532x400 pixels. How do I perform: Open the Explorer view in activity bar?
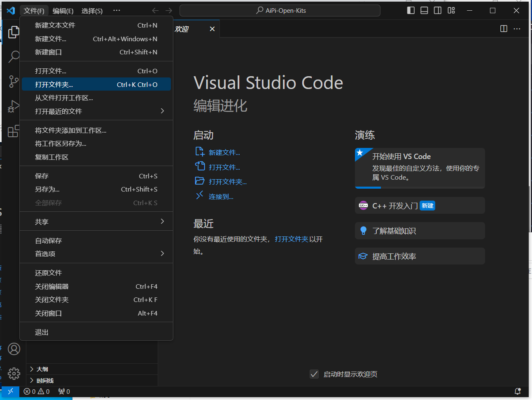click(x=14, y=32)
